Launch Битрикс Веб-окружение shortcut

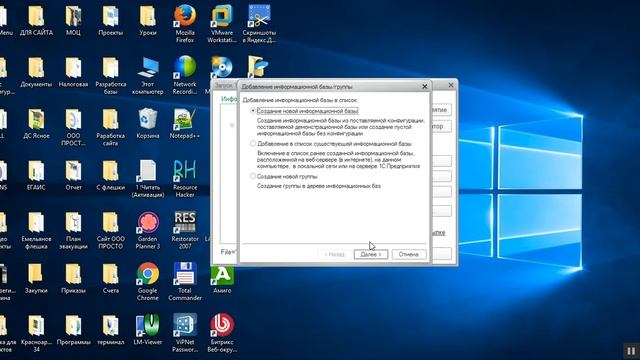tap(222, 326)
